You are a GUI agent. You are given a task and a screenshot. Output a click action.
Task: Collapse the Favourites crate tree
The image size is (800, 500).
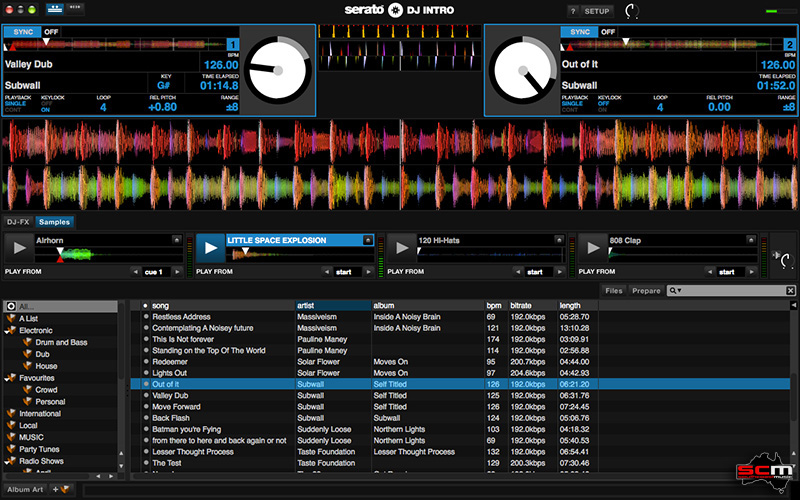click(6, 378)
